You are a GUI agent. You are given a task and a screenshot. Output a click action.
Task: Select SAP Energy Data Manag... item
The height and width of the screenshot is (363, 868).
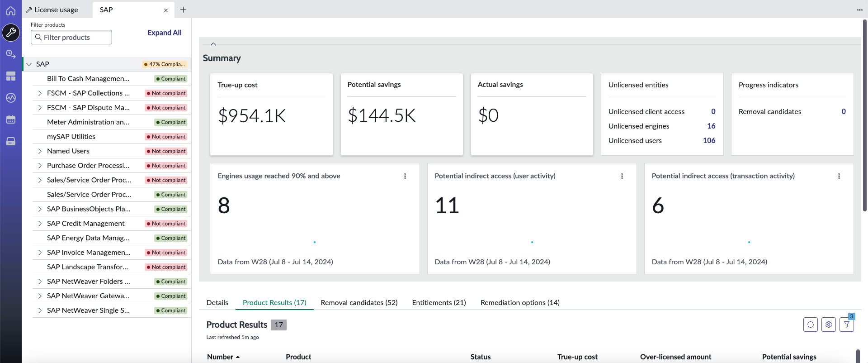[88, 238]
